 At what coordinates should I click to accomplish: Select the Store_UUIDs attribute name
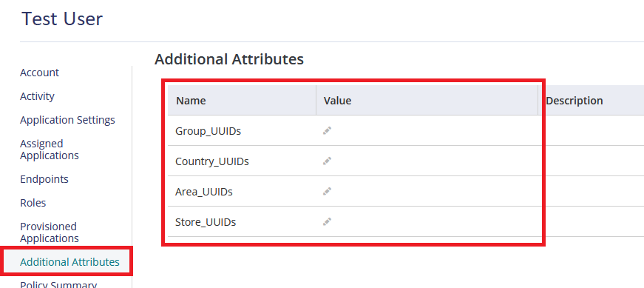(x=206, y=223)
